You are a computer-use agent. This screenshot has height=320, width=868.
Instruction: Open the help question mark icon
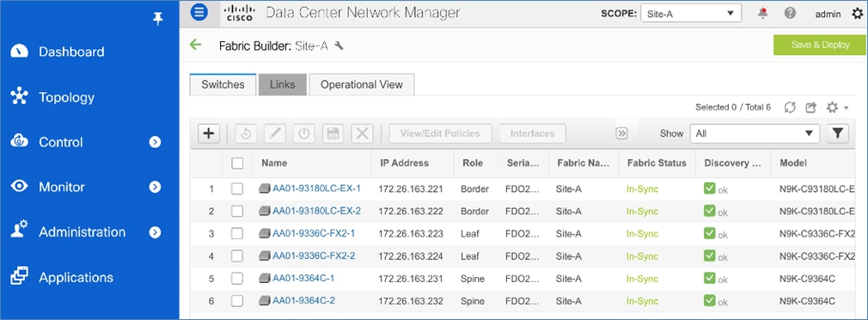[x=790, y=13]
